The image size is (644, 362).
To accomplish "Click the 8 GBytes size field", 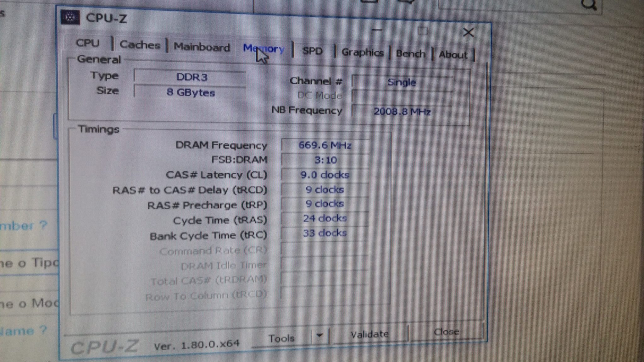I will tap(190, 92).
